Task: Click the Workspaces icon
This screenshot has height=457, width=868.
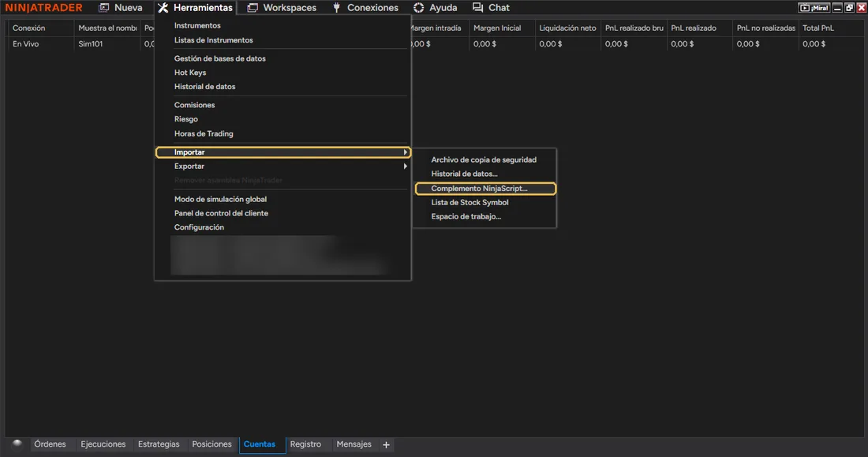Action: (253, 8)
